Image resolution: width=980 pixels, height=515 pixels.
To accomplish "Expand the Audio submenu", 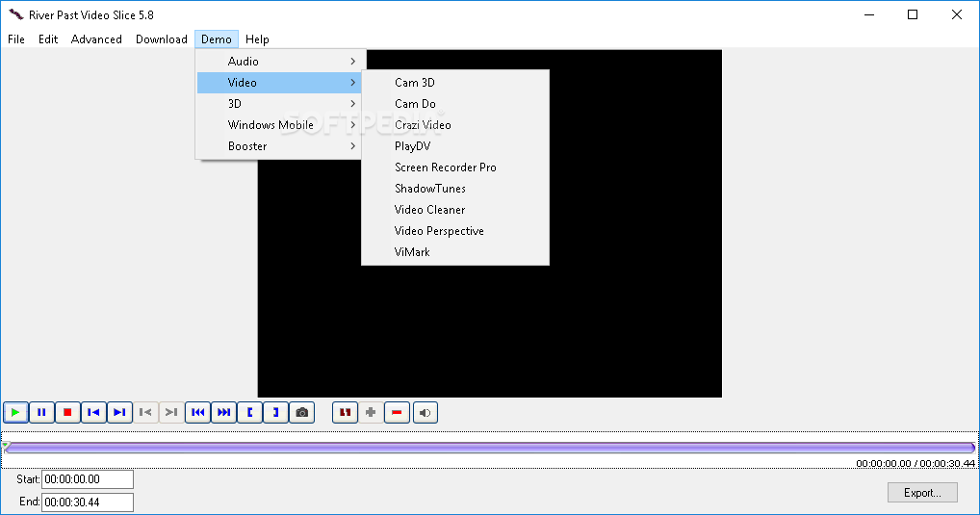I will [279, 62].
